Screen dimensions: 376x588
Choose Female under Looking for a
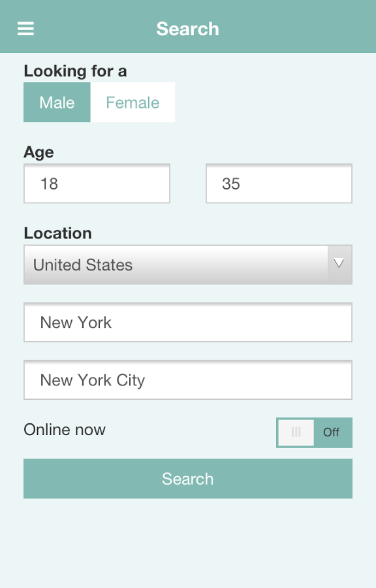[133, 103]
